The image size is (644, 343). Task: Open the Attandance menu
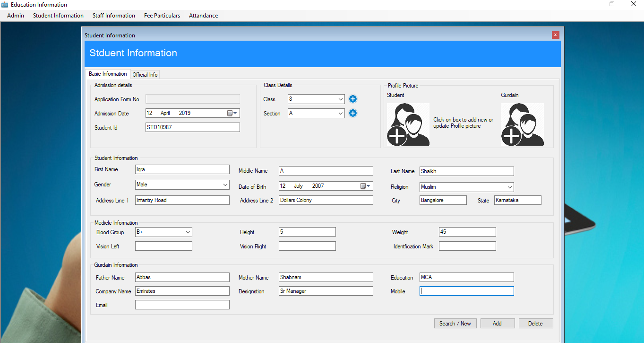[204, 16]
